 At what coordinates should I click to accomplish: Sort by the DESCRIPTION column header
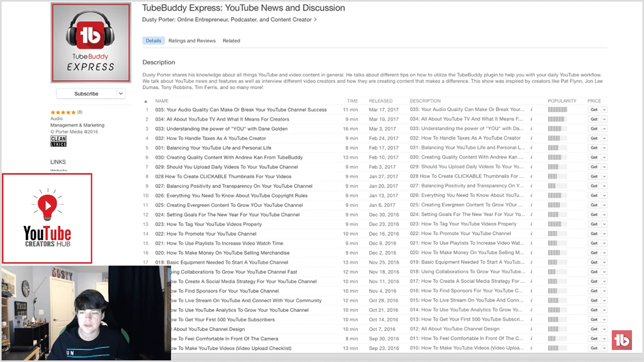(426, 101)
